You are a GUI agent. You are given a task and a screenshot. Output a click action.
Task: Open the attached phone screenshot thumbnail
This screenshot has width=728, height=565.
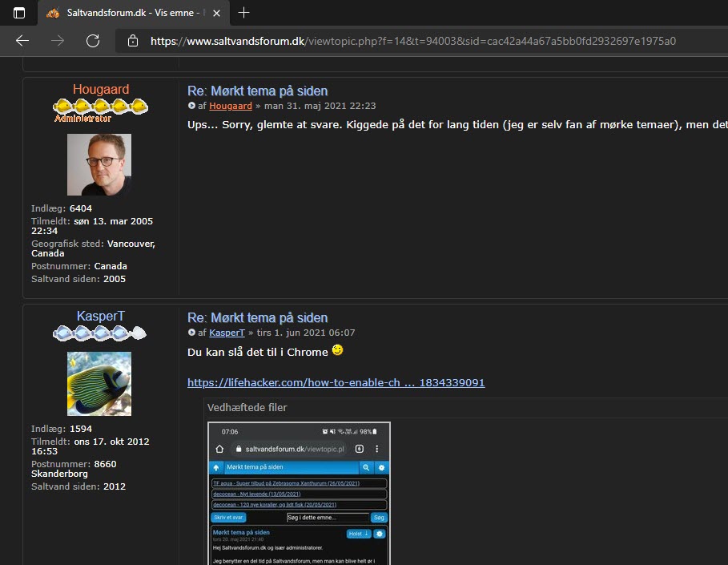299,493
